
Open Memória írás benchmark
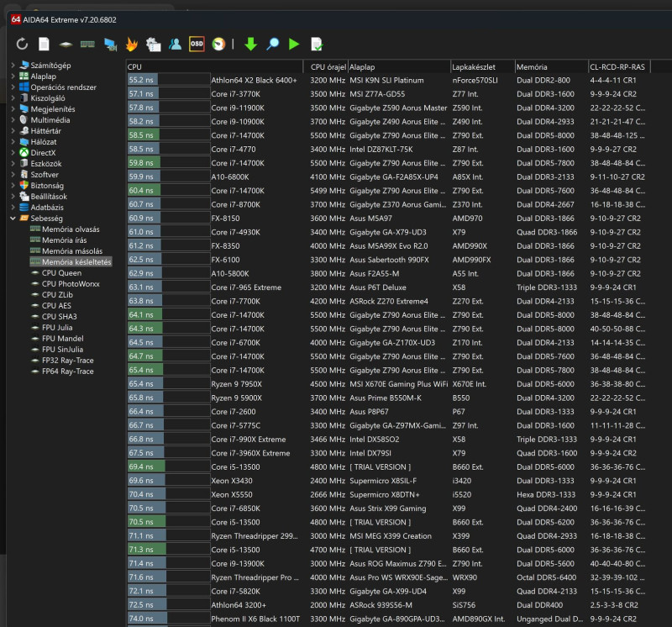pos(65,240)
